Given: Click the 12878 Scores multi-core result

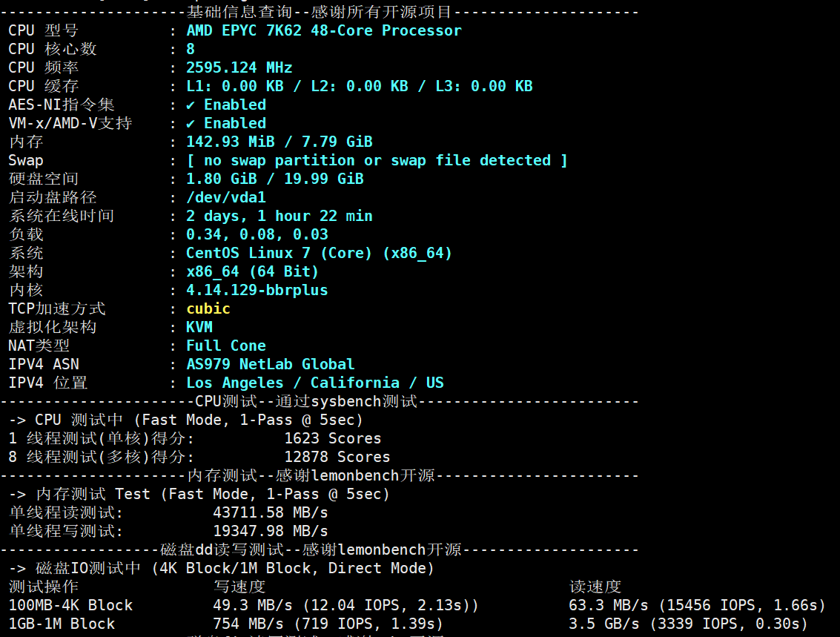Looking at the screenshot, I should pos(337,457).
